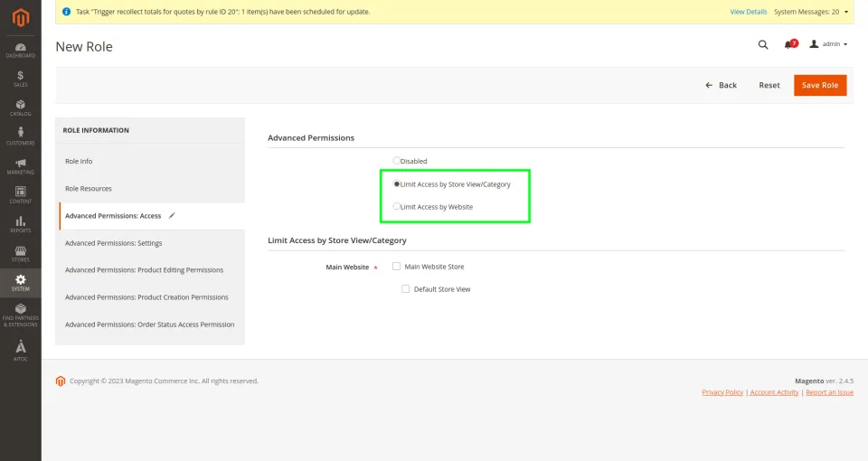This screenshot has width=868, height=461.
Task: Open the Content menu
Action: [21, 196]
